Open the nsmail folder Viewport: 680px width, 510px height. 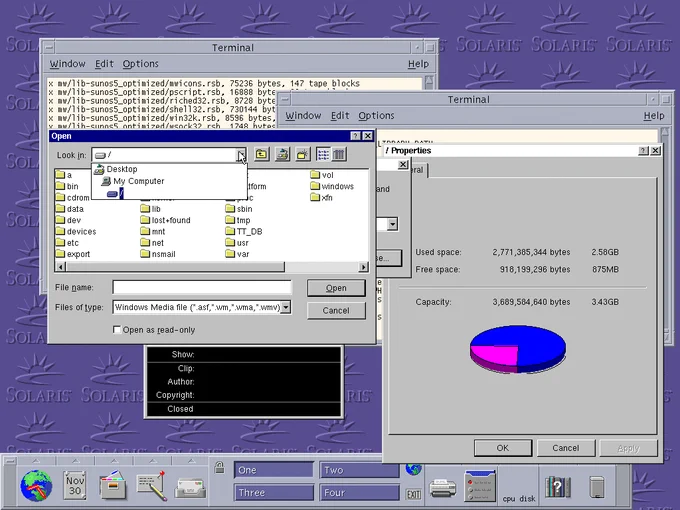(x=158, y=254)
